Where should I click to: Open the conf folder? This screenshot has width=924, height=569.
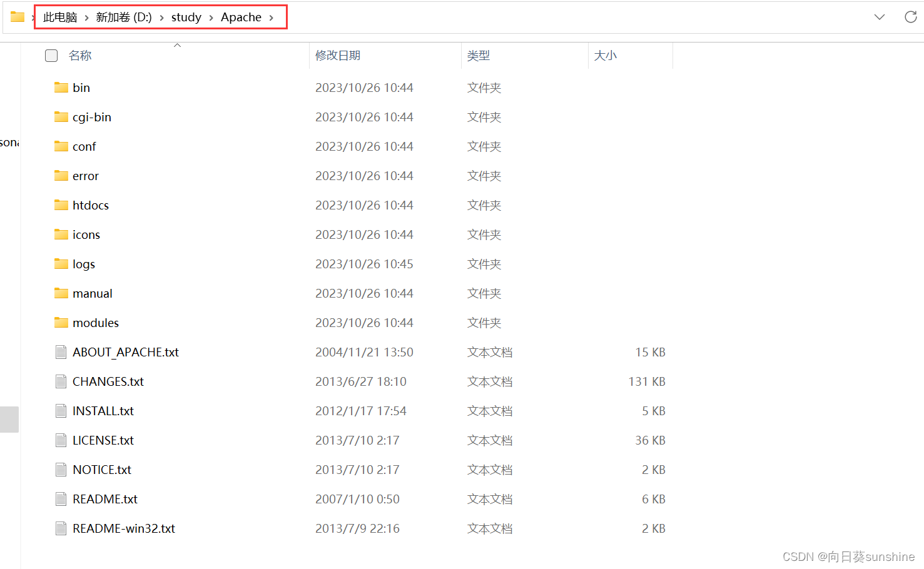(84, 146)
